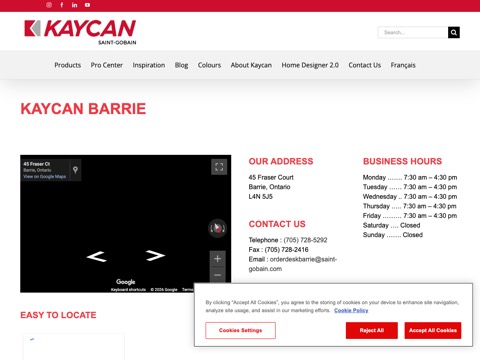Select the Barrie, Ontario address line
Screen dimensions: 480x360
[269, 187]
